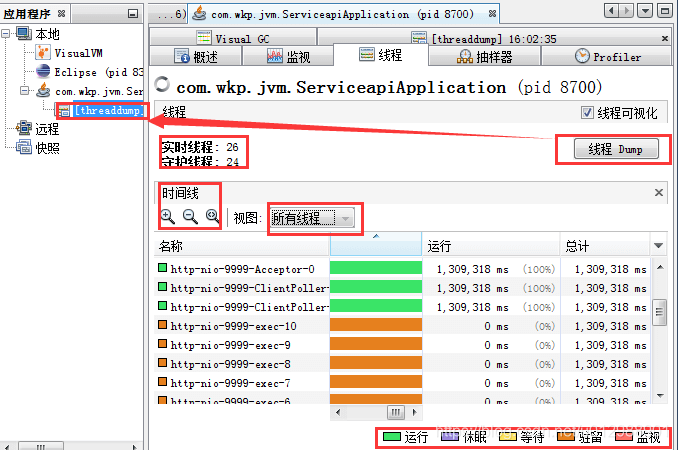Click orange timeline bar of exec-10 thread
The height and width of the screenshot is (450, 678).
coord(376,325)
